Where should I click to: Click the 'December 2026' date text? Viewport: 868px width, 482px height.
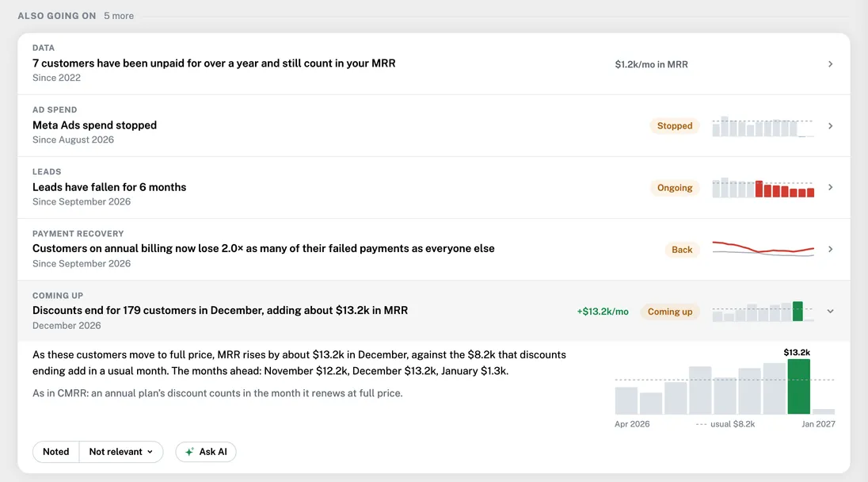pyautogui.click(x=67, y=326)
